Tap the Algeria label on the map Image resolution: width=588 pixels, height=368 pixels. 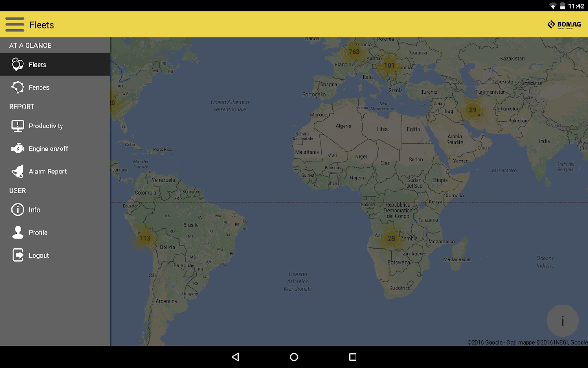tap(343, 126)
